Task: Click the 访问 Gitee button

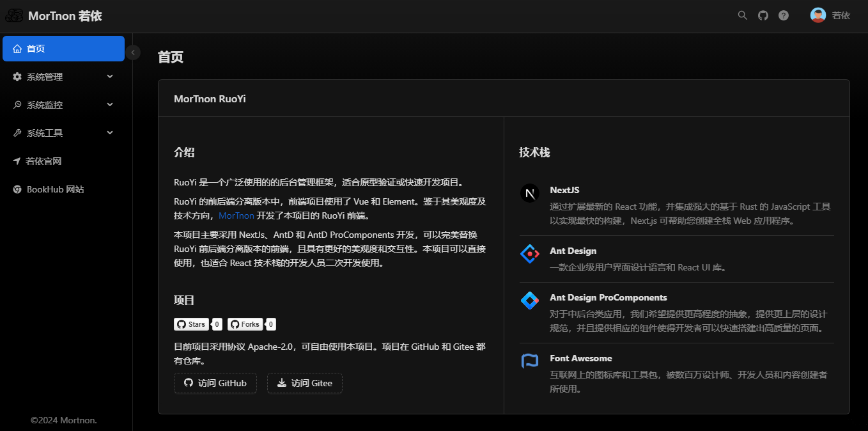Action: (305, 383)
